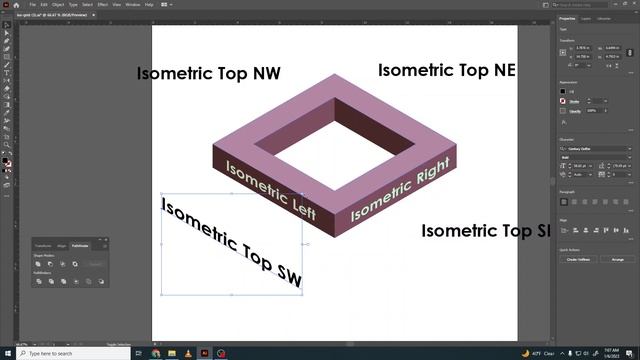Select the reference point locator grid
The height and width of the screenshot is (360, 640).
coord(563,53)
